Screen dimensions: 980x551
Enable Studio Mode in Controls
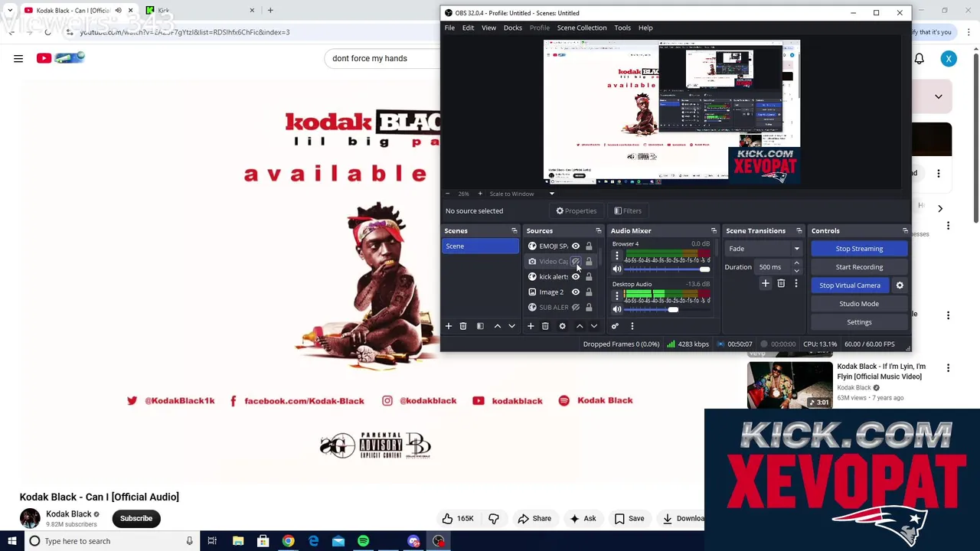click(x=859, y=304)
